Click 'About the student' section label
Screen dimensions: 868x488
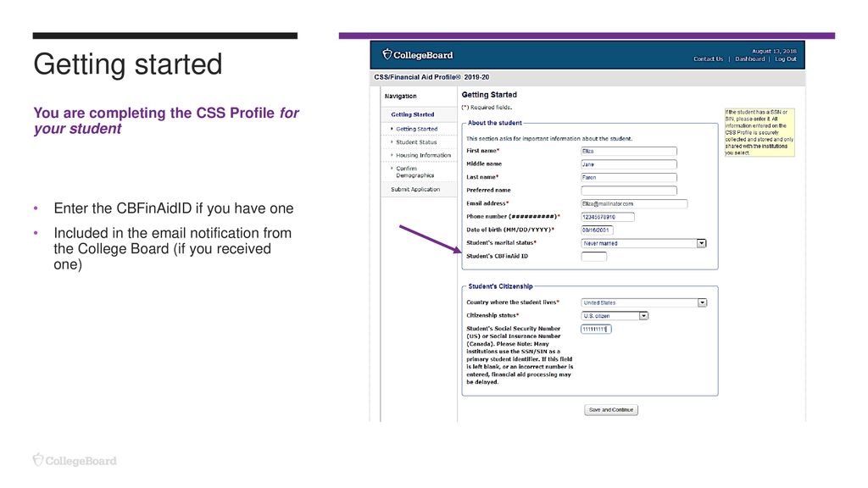click(x=495, y=123)
